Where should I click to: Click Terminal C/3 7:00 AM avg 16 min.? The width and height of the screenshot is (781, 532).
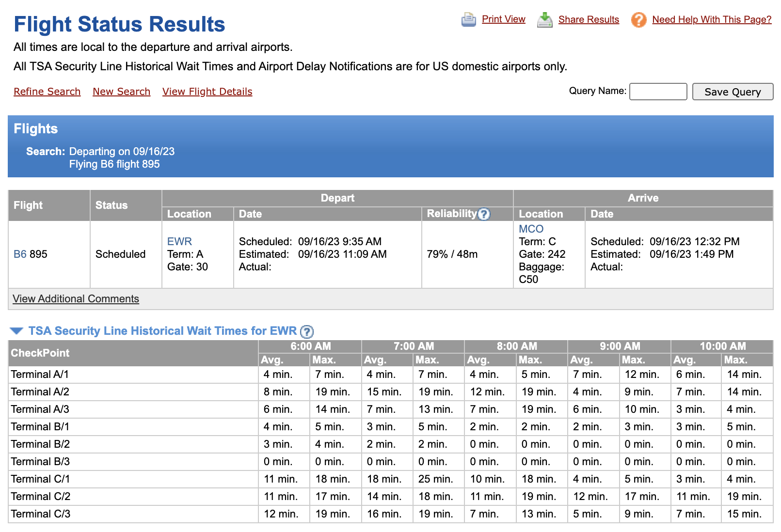pyautogui.click(x=384, y=514)
